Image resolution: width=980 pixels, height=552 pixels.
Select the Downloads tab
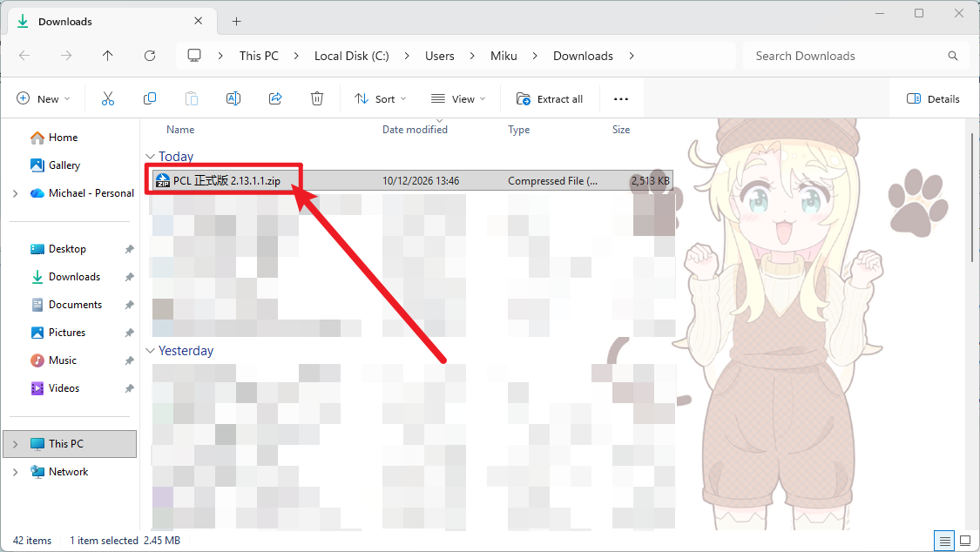pyautogui.click(x=112, y=21)
